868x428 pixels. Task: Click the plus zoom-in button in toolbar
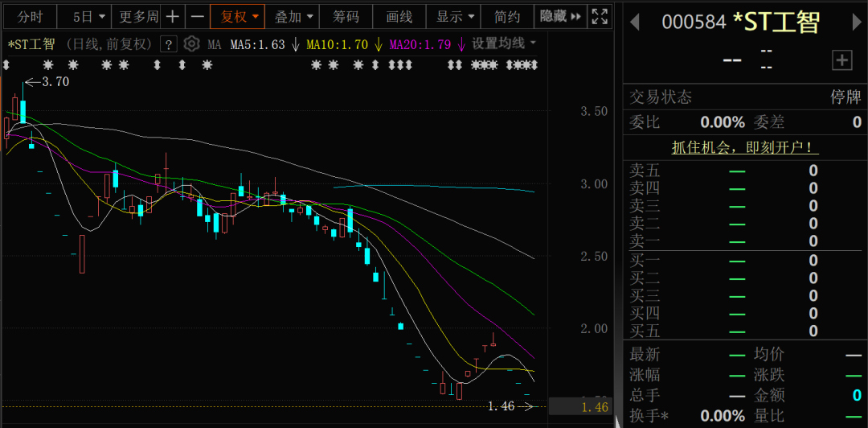[x=173, y=16]
